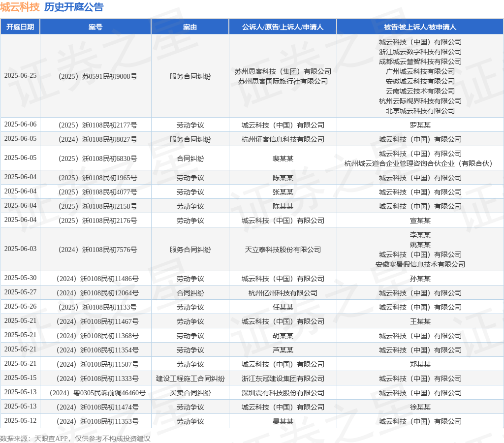Click the date 2025-06-03

20,249
